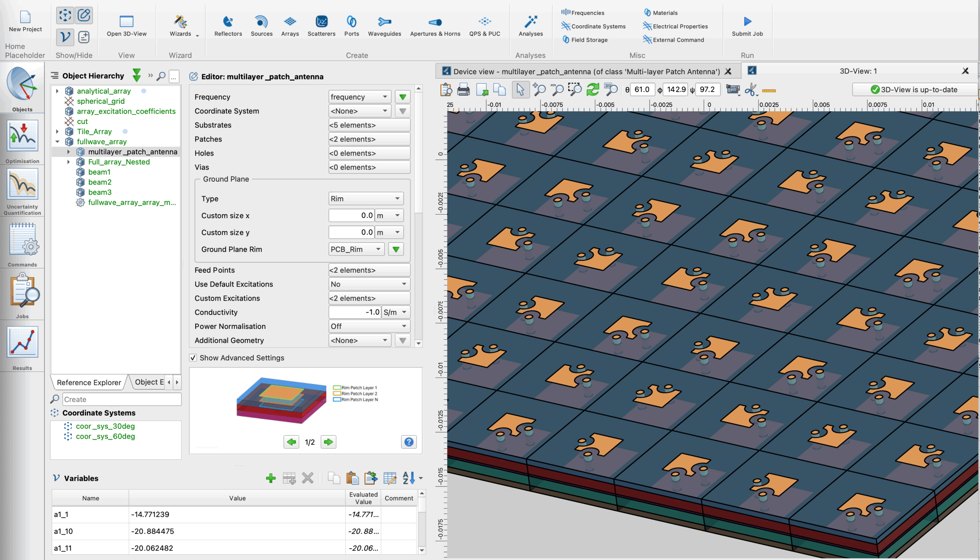Add a new variable with green plus
The height and width of the screenshot is (560, 980).
coord(271,478)
